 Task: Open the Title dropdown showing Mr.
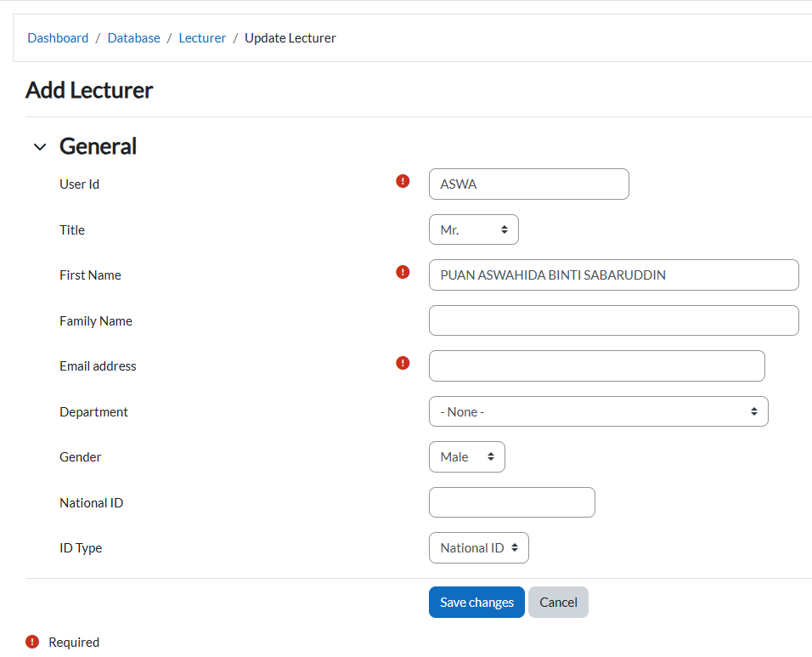(x=473, y=229)
